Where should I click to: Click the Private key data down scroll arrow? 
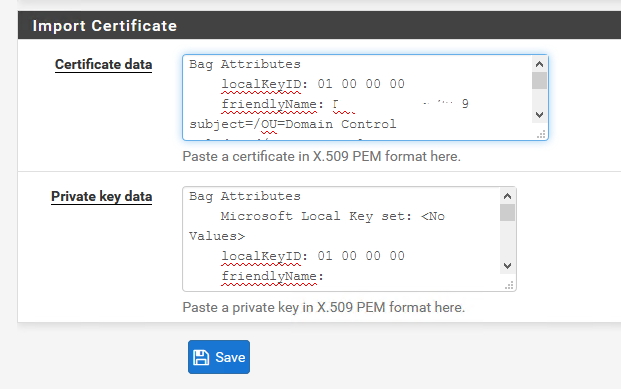point(507,266)
